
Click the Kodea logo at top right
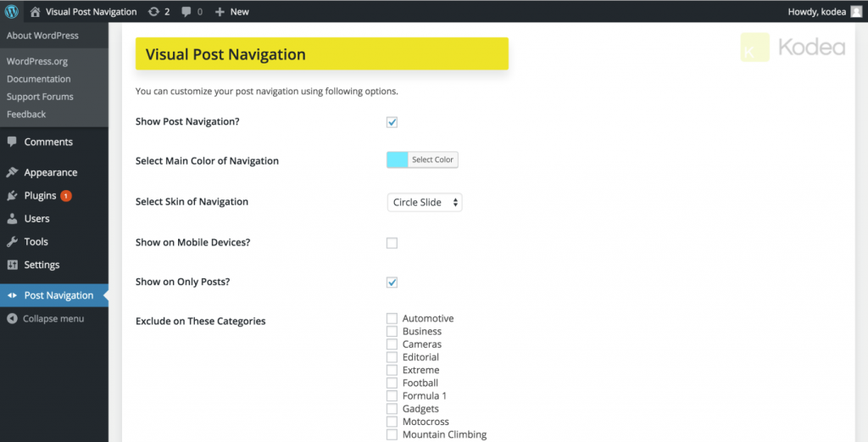pyautogui.click(x=793, y=48)
